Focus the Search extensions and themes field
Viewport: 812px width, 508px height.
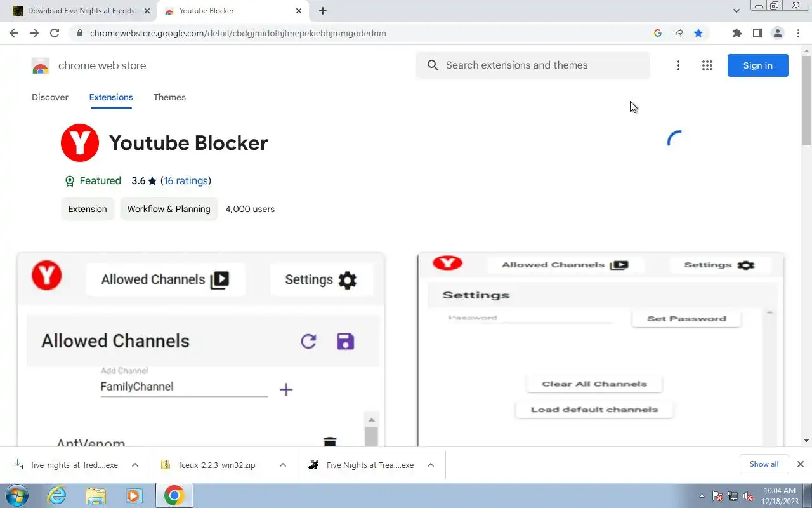pos(533,65)
